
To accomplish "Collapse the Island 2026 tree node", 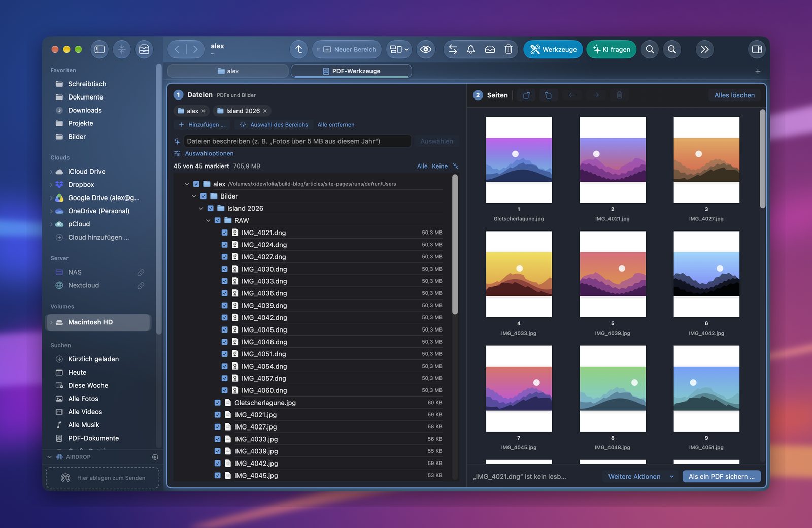I will pyautogui.click(x=201, y=208).
